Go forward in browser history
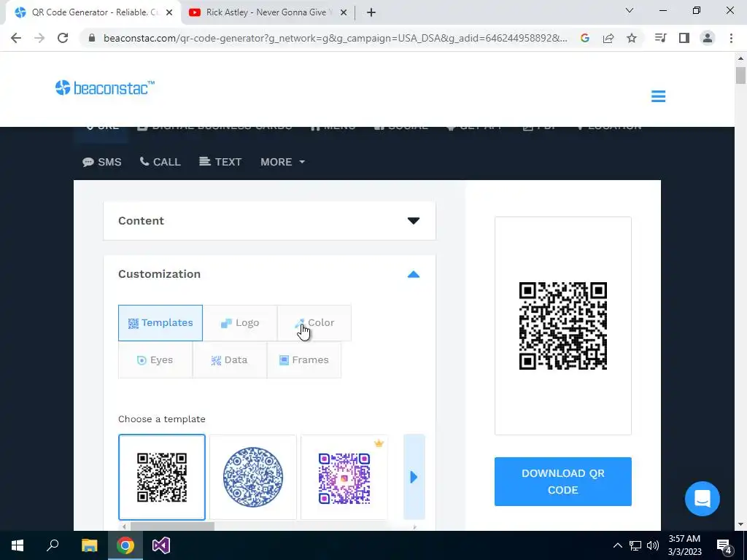The width and height of the screenshot is (747, 560). (39, 38)
